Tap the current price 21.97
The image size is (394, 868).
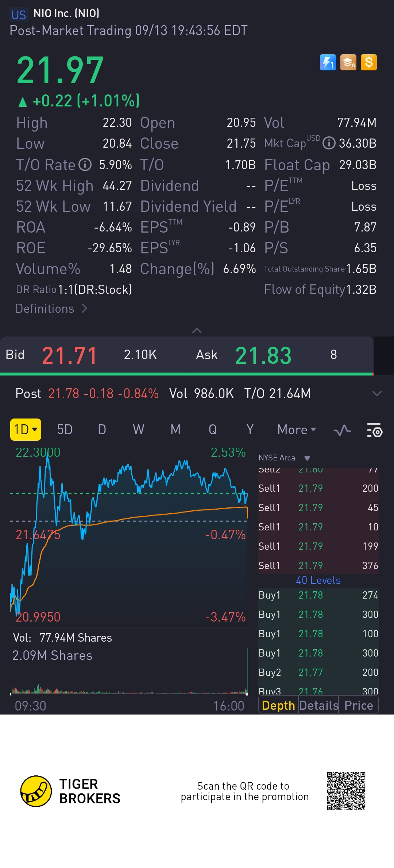(60, 70)
